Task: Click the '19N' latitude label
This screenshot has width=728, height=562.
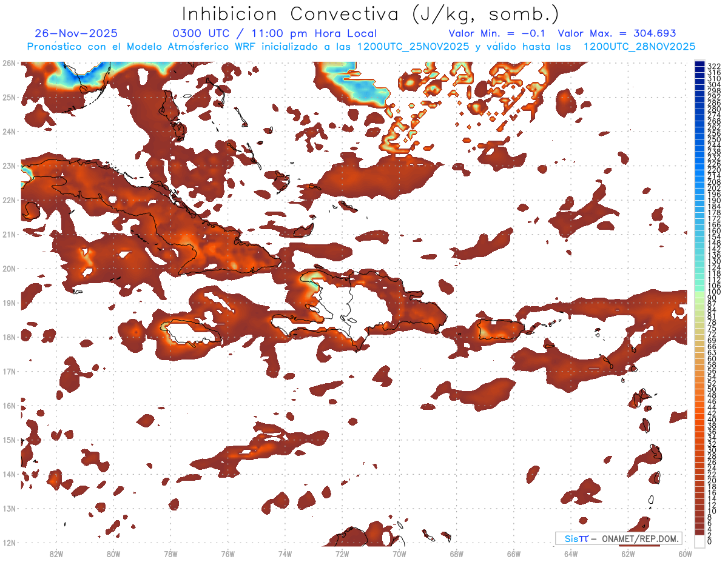Action: (9, 303)
